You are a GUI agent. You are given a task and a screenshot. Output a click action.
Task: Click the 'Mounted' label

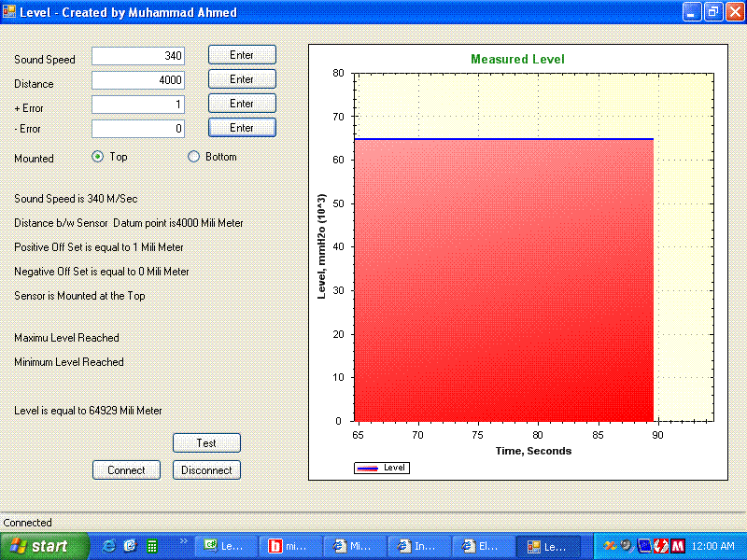[34, 159]
